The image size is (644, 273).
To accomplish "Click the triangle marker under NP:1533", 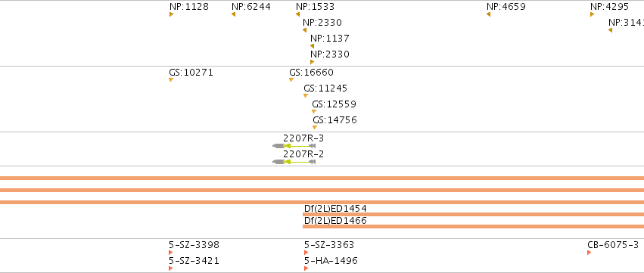I will pos(297,14).
